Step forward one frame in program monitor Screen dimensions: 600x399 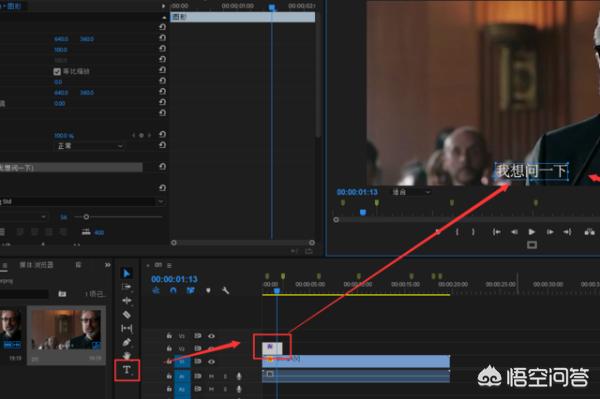click(550, 232)
